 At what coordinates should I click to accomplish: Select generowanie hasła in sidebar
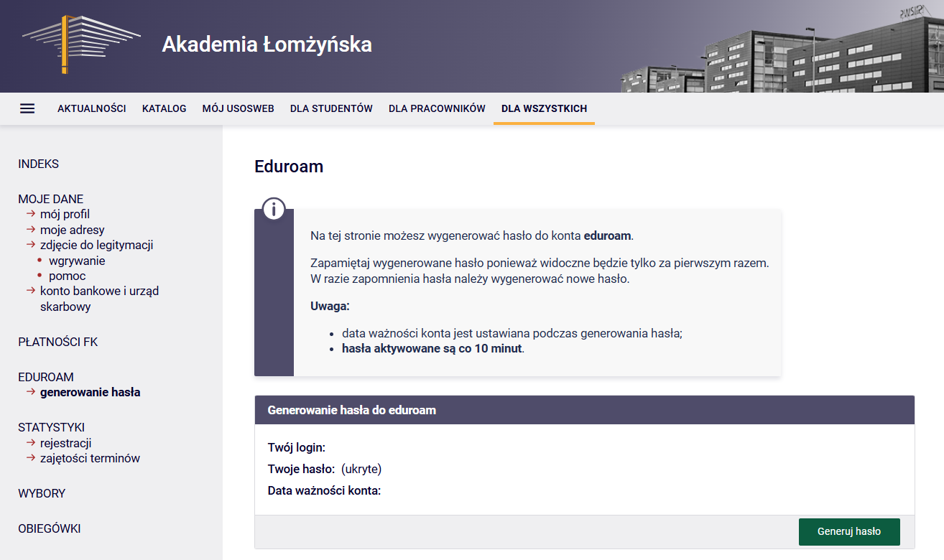click(x=90, y=393)
